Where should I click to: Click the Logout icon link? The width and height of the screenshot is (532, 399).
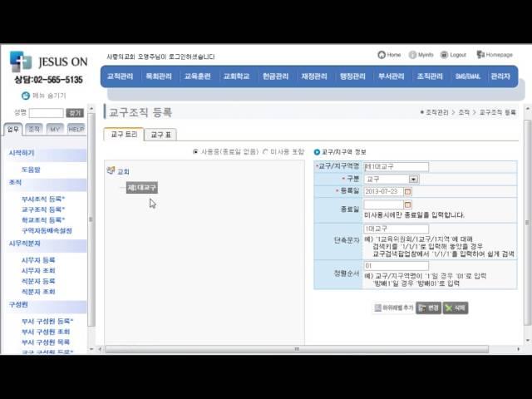click(x=444, y=55)
